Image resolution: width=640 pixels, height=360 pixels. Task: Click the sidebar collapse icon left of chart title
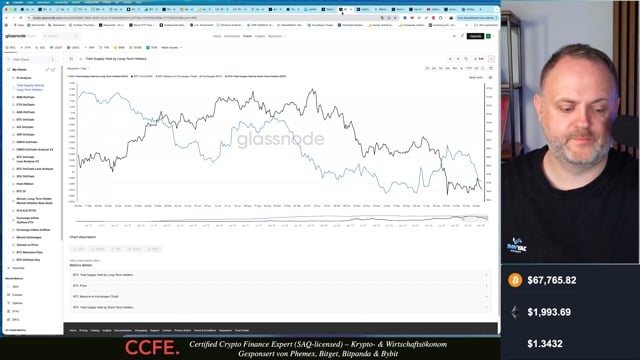(71, 59)
